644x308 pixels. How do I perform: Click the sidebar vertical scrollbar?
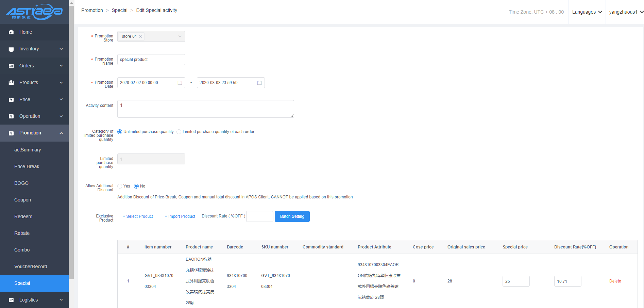pos(71,136)
